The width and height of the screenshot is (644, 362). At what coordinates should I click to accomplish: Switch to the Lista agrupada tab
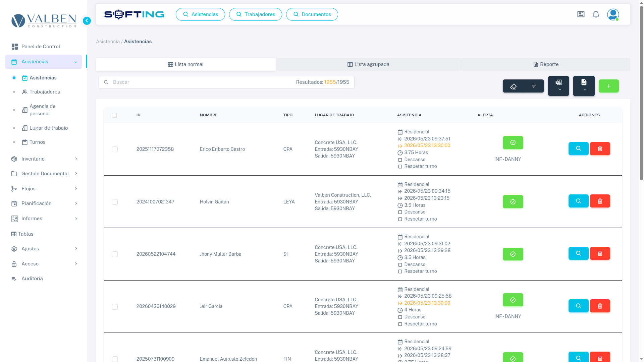click(x=368, y=64)
